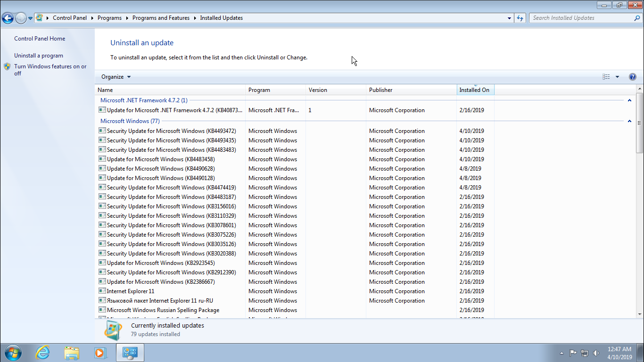Sort by the Program column header
The image size is (644, 362).
click(276, 90)
